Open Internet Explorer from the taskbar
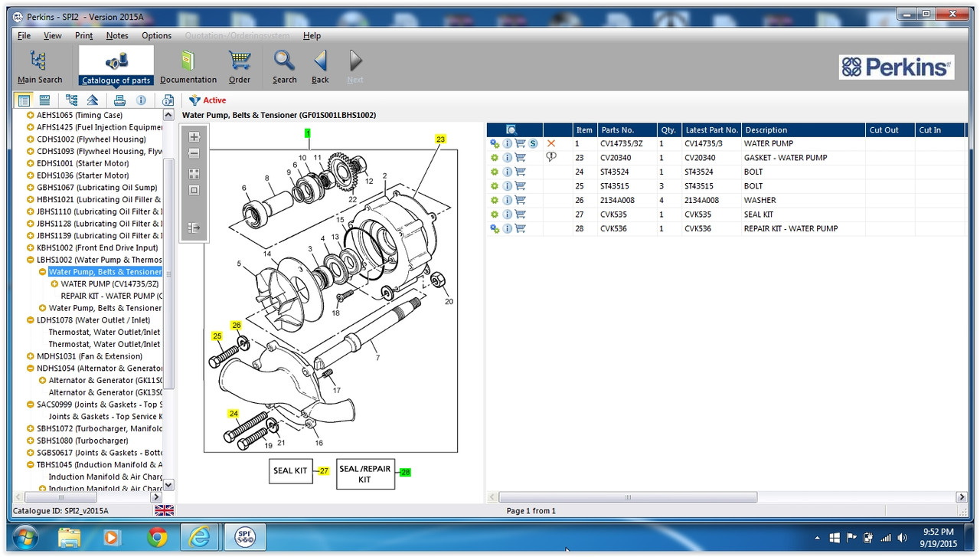The image size is (980, 557). pos(200,538)
